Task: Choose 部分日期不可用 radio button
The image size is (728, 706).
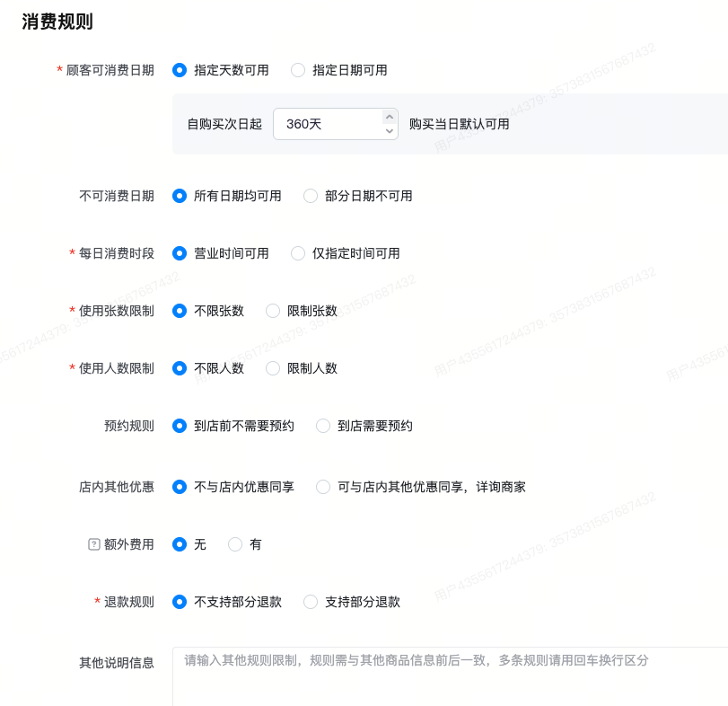Action: 311,196
